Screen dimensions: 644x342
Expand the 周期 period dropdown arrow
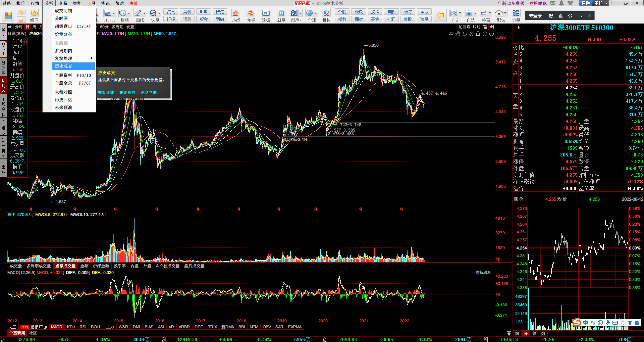tap(129, 13)
